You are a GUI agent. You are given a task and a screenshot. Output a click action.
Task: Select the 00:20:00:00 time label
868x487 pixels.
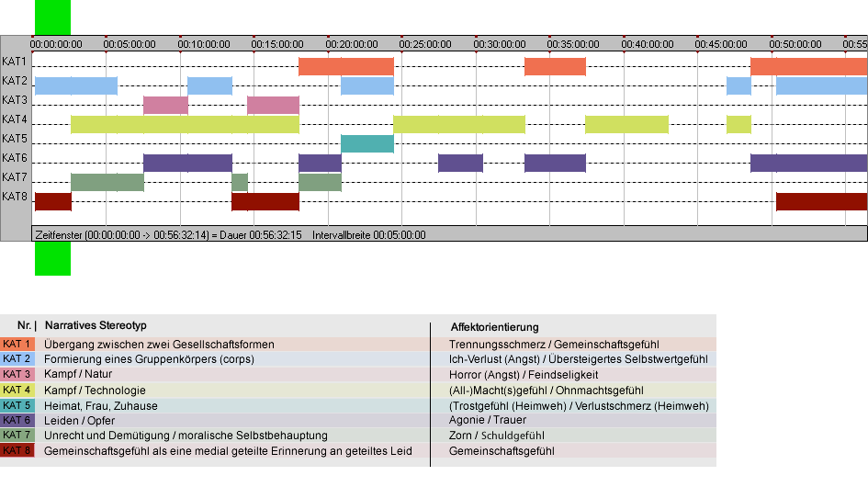coord(352,44)
